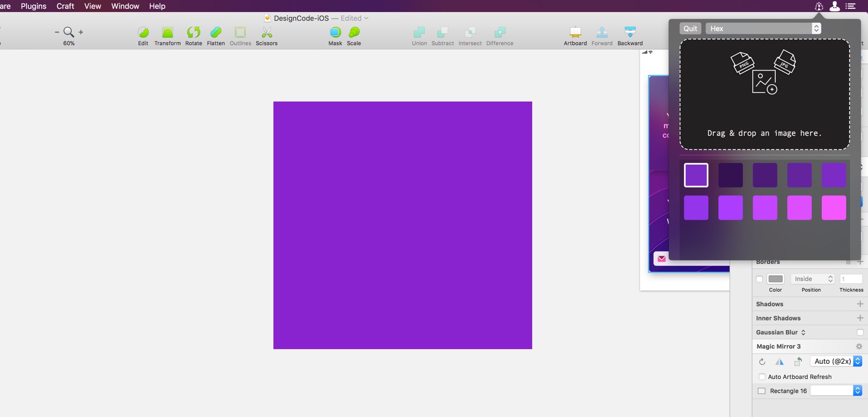Flatten the selected shape
This screenshot has width=868, height=417.
[x=216, y=33]
